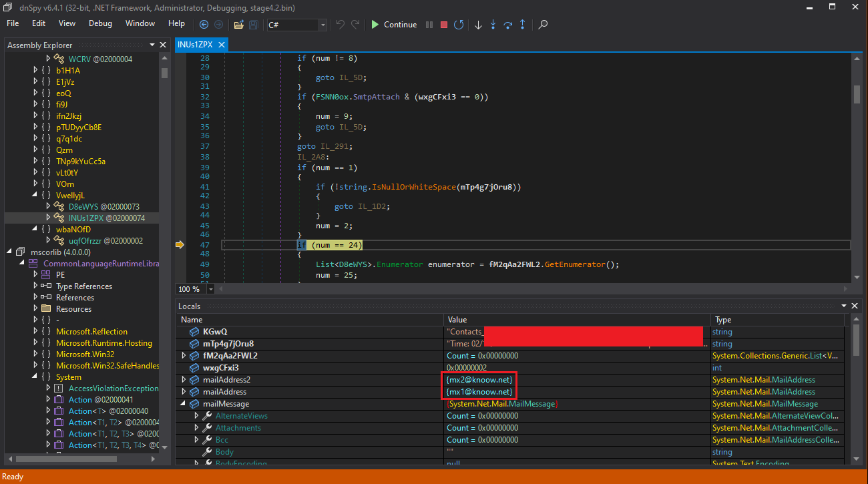The width and height of the screenshot is (868, 484).
Task: Close the INUs1ZPX tab
Action: pos(222,45)
